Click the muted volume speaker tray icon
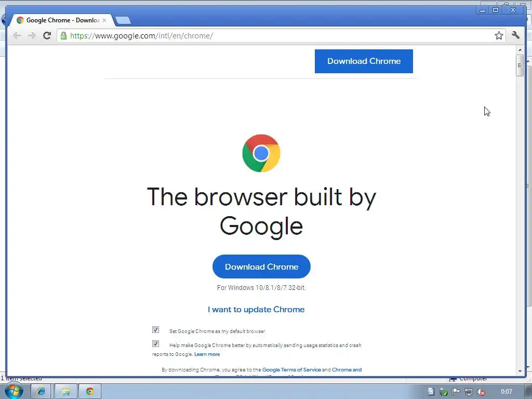The height and width of the screenshot is (399, 532). [x=481, y=392]
